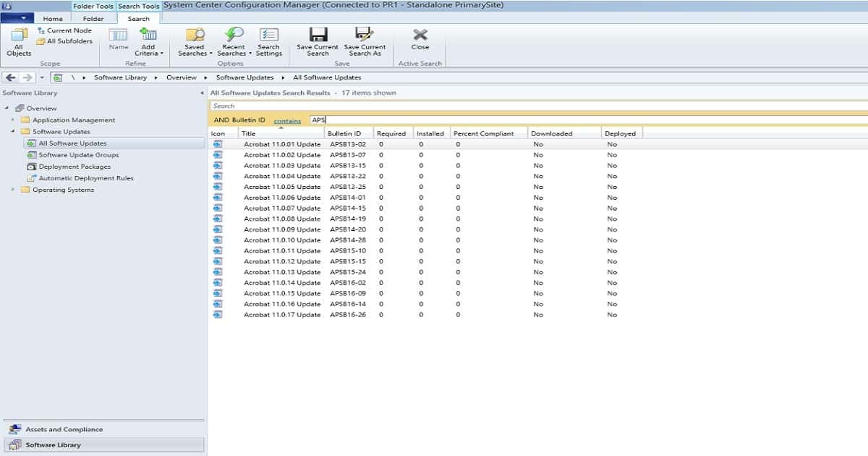This screenshot has height=456, width=868.
Task: Select the Search ribbon tab
Action: pos(138,19)
